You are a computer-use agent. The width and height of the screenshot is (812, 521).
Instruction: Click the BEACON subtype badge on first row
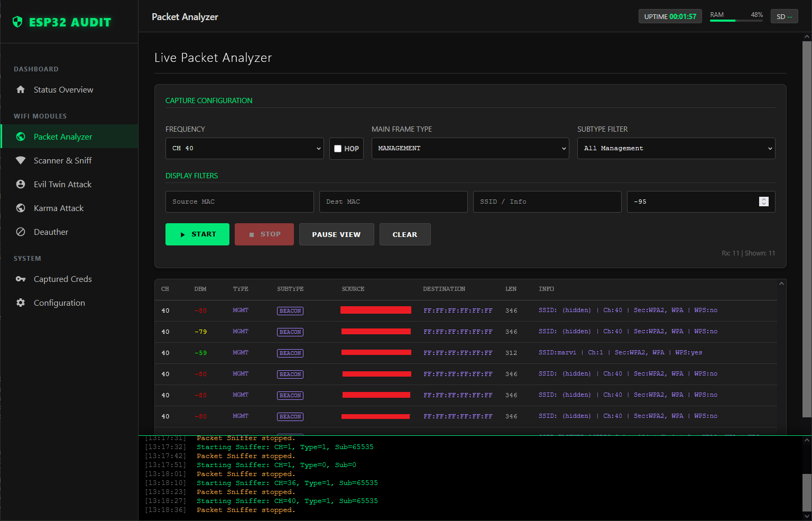click(x=290, y=310)
